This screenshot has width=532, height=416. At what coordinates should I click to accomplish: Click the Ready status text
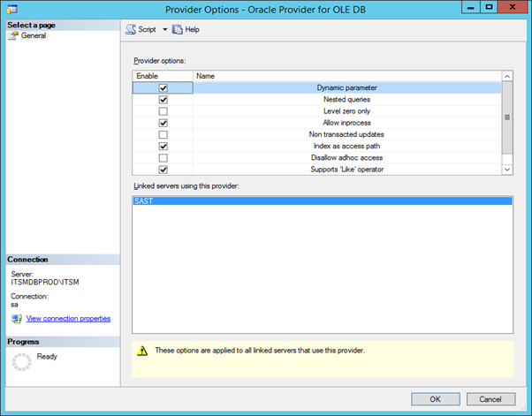click(47, 357)
